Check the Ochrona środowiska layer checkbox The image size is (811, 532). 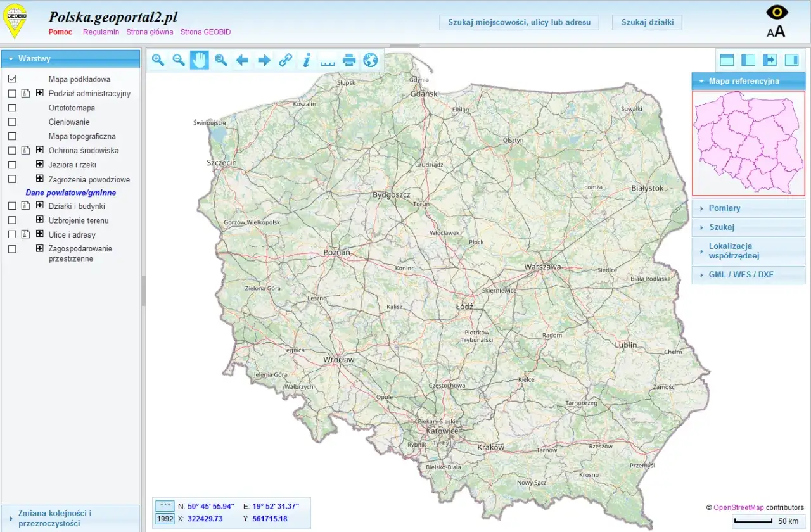pyautogui.click(x=12, y=151)
